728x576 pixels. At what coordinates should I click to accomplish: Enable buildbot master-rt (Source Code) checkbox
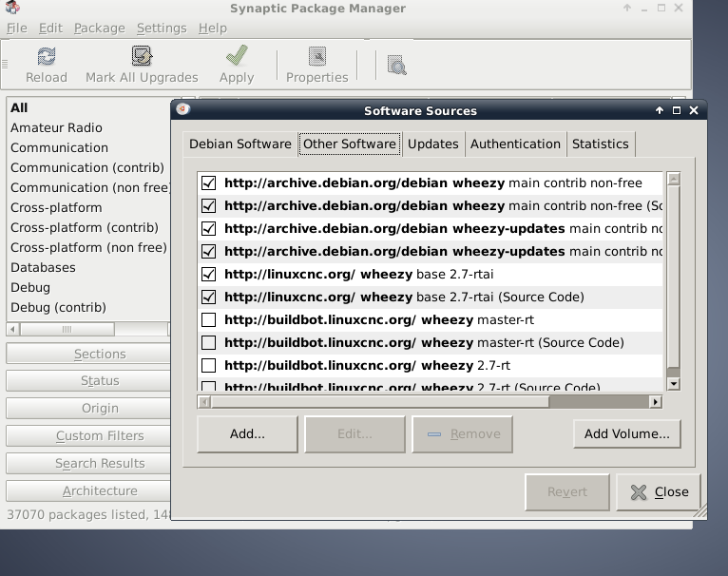tap(208, 342)
